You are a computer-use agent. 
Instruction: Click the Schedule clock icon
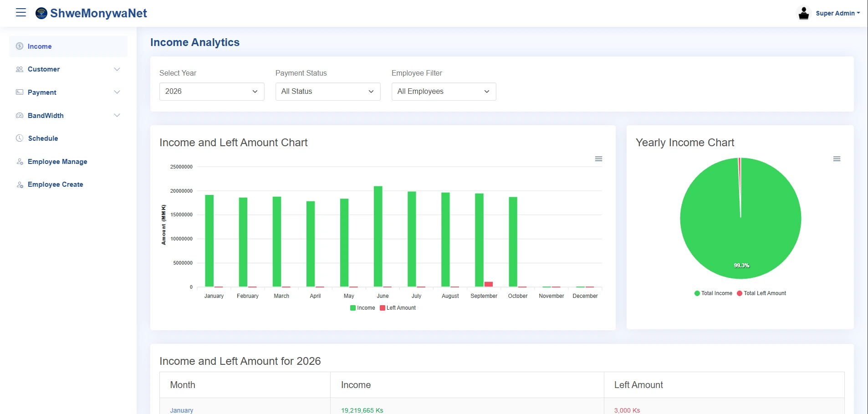(x=20, y=138)
